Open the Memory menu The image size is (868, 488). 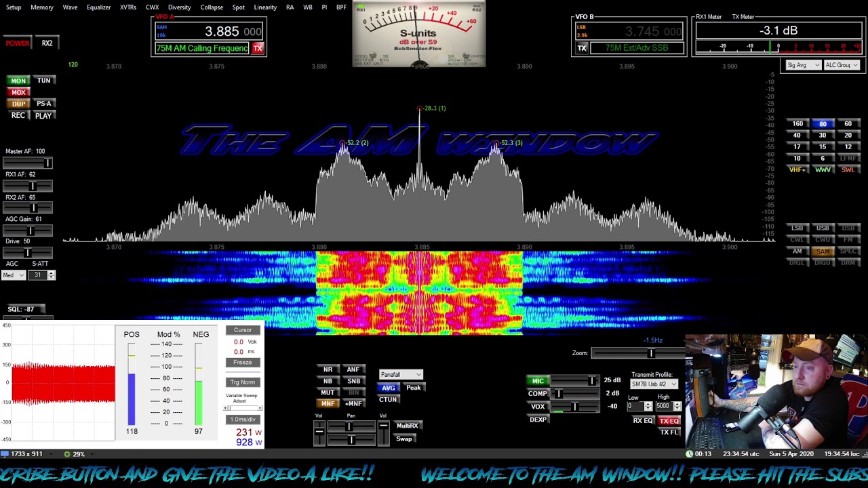[42, 7]
